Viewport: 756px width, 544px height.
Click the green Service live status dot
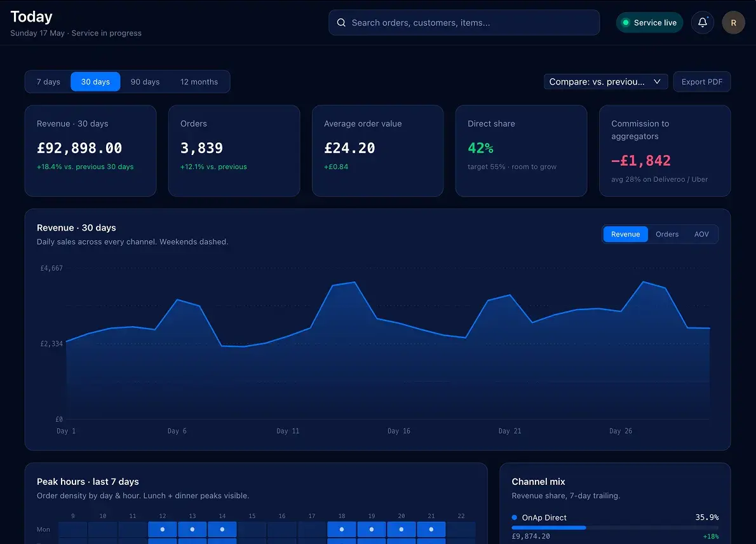coord(625,23)
